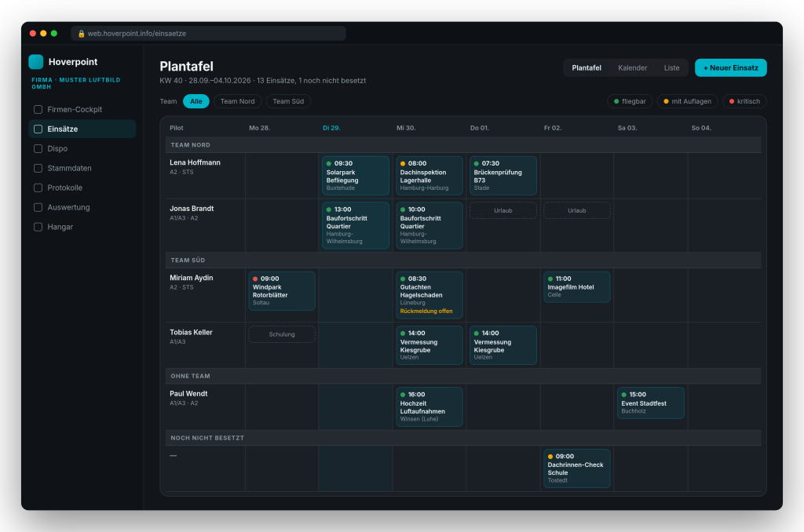The height and width of the screenshot is (532, 804).
Task: Open Gutachten Hagelschaden mission card
Action: [429, 295]
